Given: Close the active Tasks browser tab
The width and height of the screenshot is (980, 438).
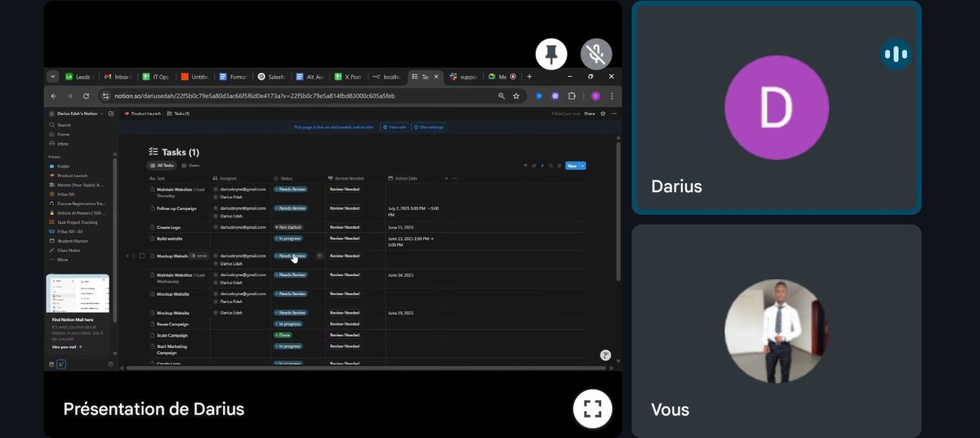Looking at the screenshot, I should pyautogui.click(x=436, y=77).
